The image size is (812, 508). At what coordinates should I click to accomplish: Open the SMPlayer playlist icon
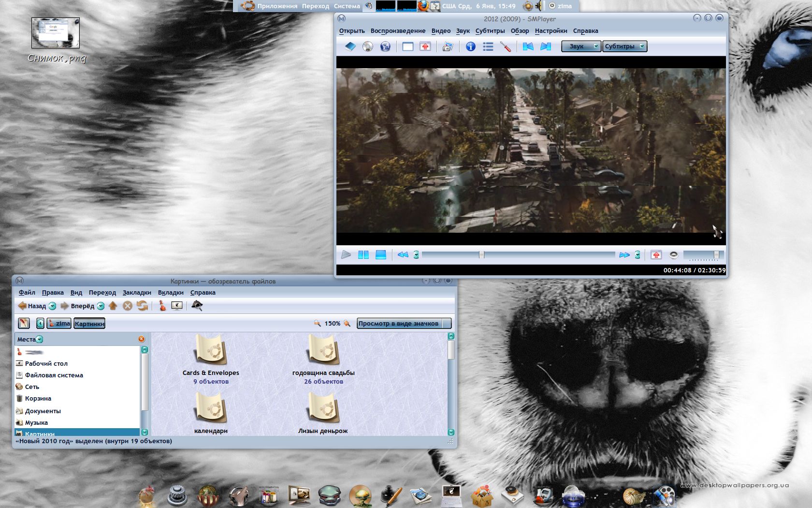coord(488,46)
